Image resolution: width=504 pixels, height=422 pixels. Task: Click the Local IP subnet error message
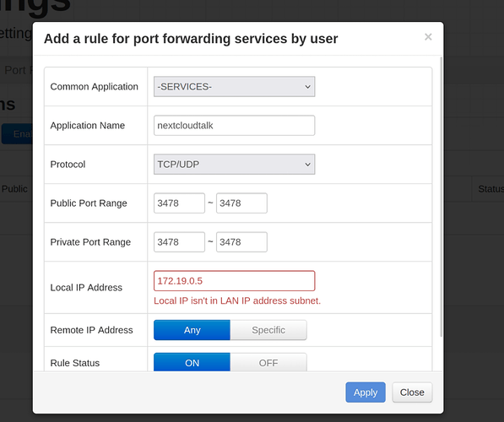click(237, 300)
